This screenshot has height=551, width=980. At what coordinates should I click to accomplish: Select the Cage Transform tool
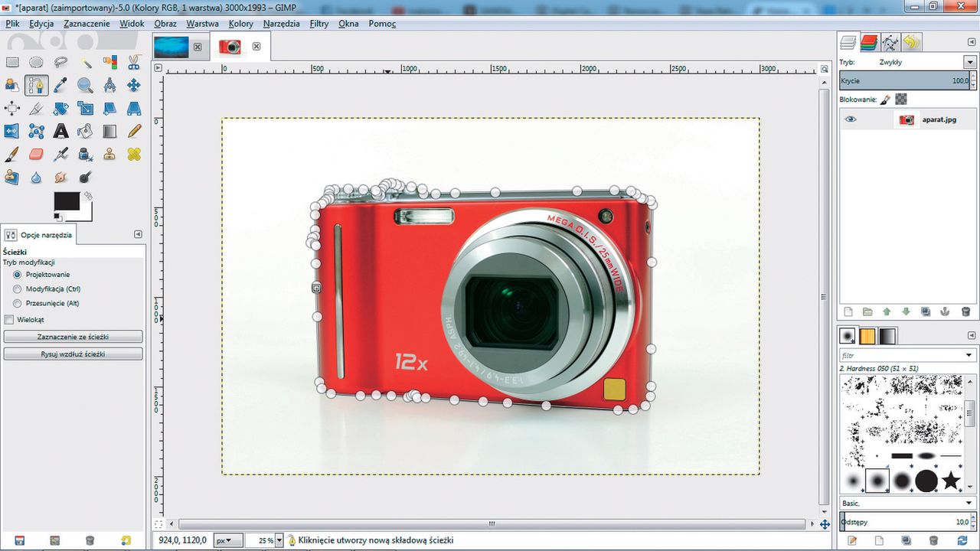tap(36, 131)
